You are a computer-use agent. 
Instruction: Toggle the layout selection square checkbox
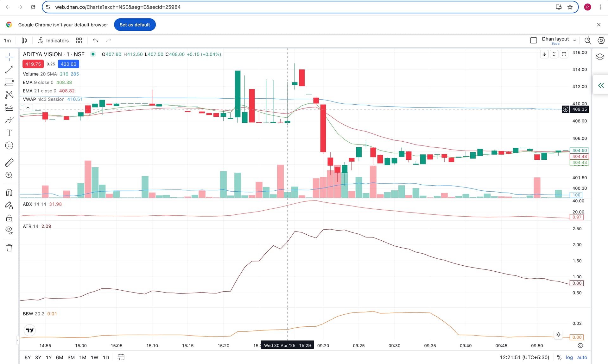click(534, 40)
